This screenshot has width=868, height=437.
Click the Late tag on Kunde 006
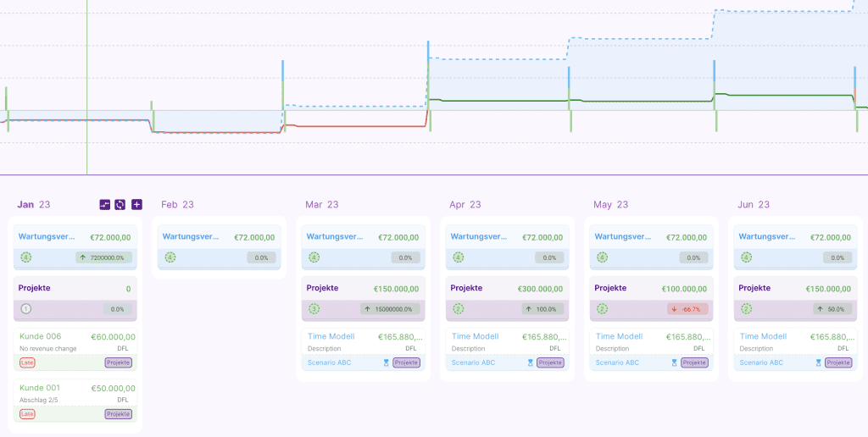pos(27,362)
